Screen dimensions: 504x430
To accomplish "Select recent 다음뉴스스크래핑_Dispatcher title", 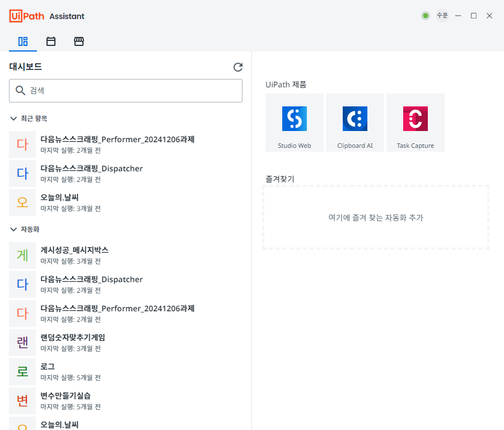I will tap(92, 169).
